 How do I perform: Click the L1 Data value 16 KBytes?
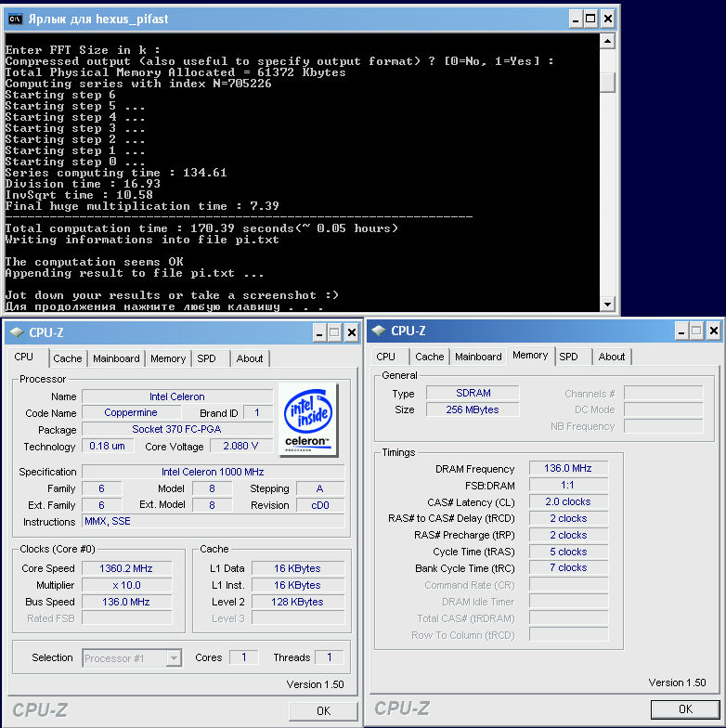[297, 568]
